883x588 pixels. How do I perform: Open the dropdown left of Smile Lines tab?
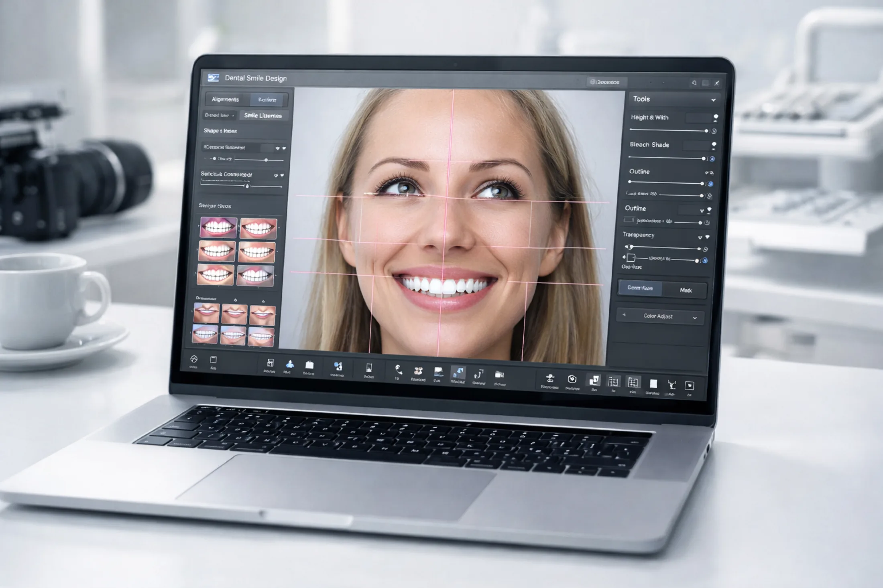(220, 115)
